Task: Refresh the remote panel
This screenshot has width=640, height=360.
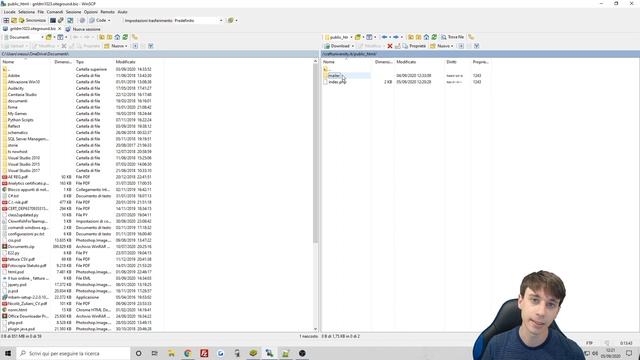Action: (434, 37)
